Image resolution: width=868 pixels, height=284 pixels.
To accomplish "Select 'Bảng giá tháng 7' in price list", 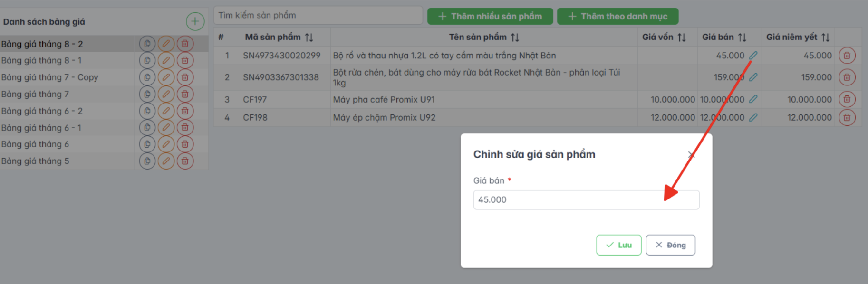I will tap(35, 94).
